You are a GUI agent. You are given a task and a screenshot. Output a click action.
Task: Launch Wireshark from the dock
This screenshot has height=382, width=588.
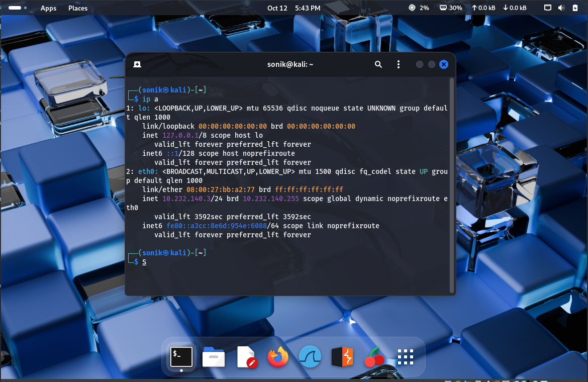[x=310, y=357]
